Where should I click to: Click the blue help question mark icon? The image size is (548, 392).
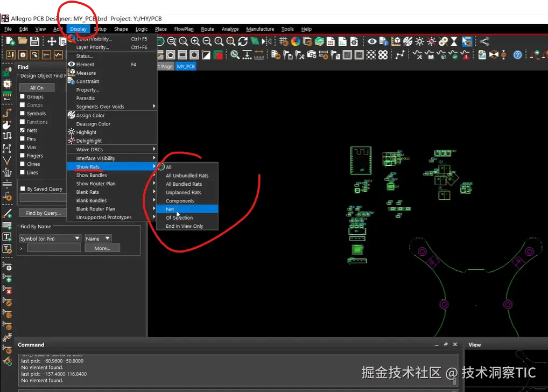tap(518, 55)
